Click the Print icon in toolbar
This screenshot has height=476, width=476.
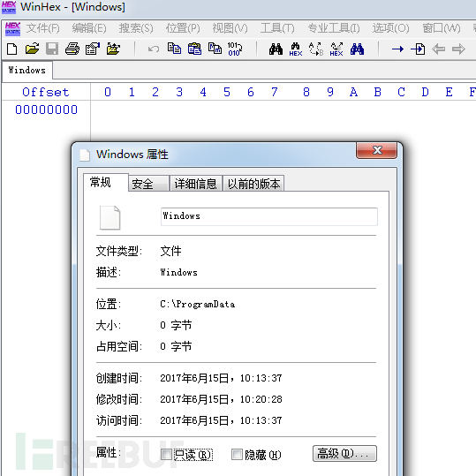coord(72,49)
